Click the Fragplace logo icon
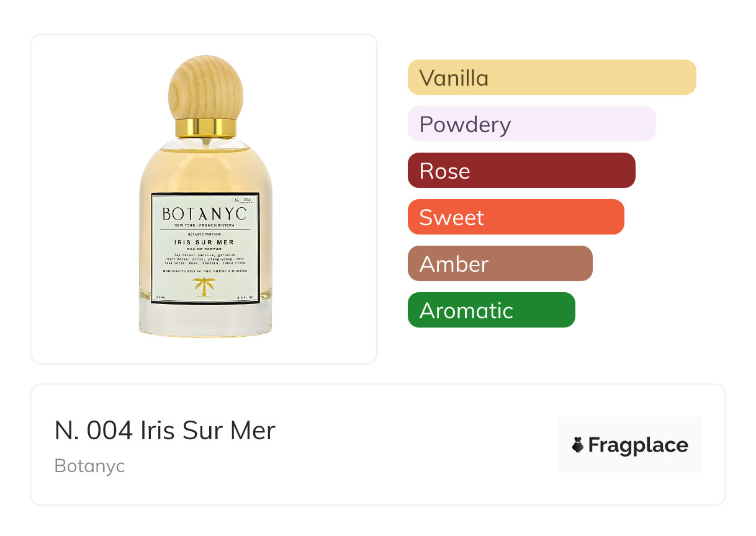The image size is (756, 536). tap(578, 445)
